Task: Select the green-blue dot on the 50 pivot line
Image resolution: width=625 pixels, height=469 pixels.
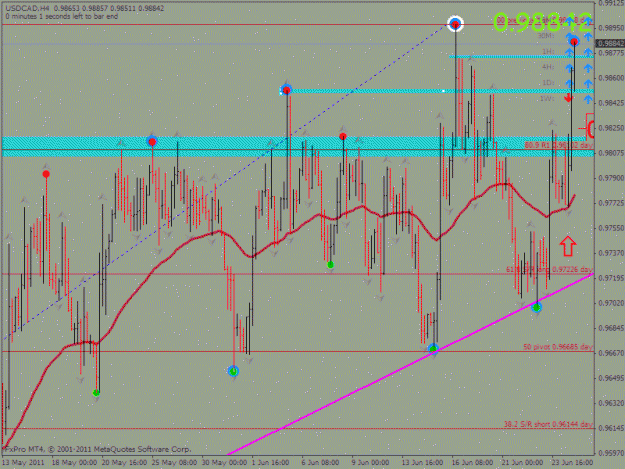Action: [433, 349]
